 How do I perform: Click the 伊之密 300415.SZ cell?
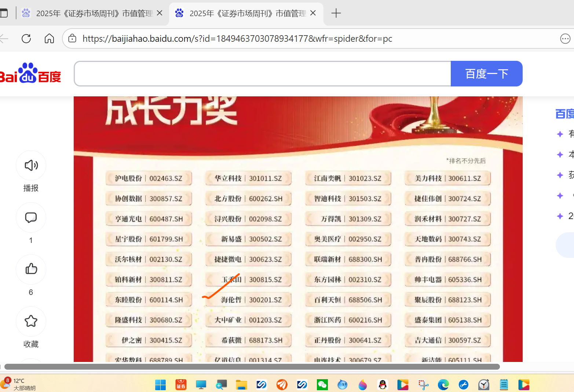(x=149, y=340)
